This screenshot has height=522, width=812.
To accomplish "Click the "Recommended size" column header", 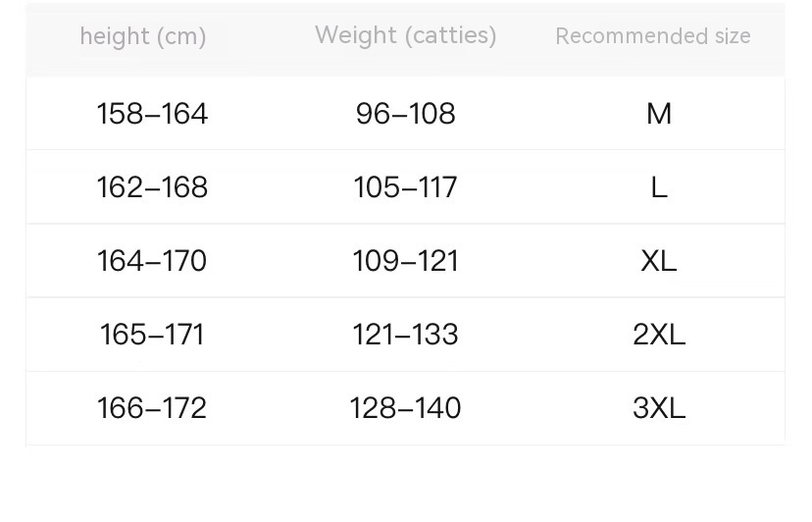I will (653, 36).
